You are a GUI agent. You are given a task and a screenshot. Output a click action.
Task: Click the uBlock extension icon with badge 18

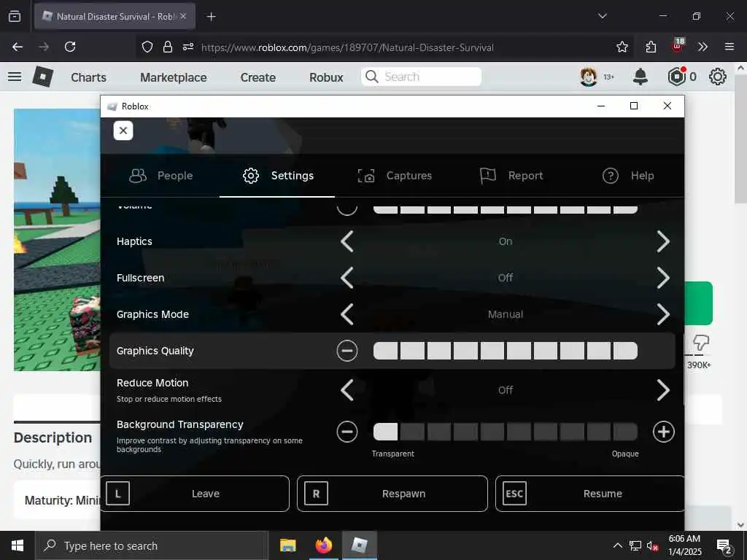(x=678, y=45)
